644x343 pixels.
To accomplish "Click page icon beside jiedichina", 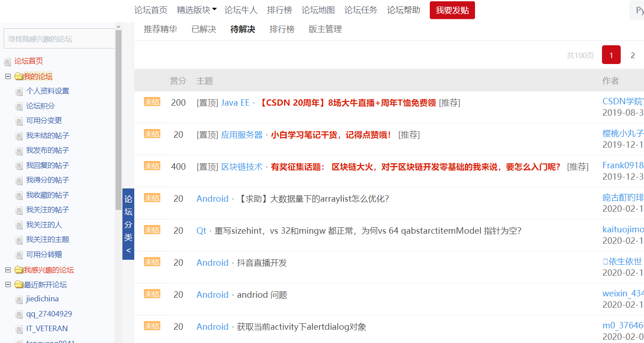I will [19, 300].
